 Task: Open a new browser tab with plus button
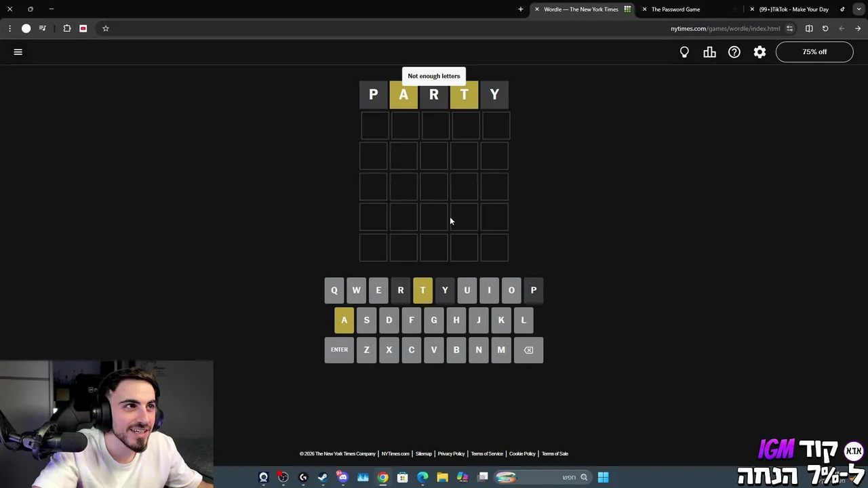[x=521, y=9]
